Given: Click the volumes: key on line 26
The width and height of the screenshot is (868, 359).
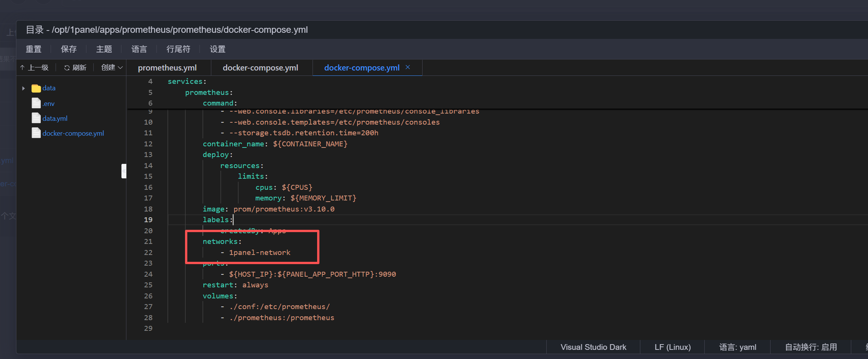Looking at the screenshot, I should (220, 296).
